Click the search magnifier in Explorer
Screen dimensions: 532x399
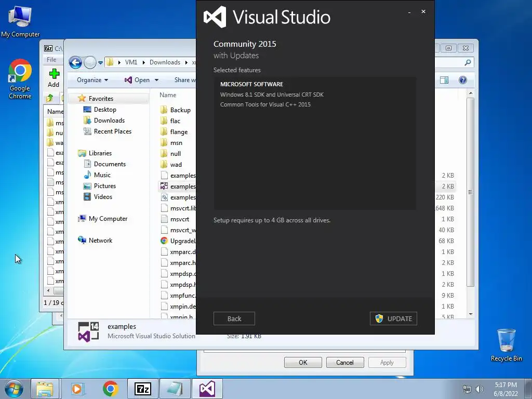coord(468,62)
